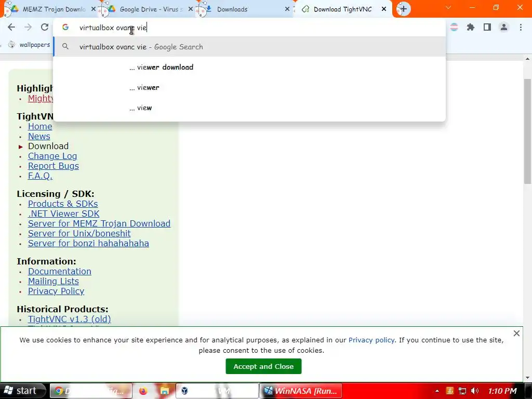Open the Change Log link
532x399 pixels.
click(52, 156)
